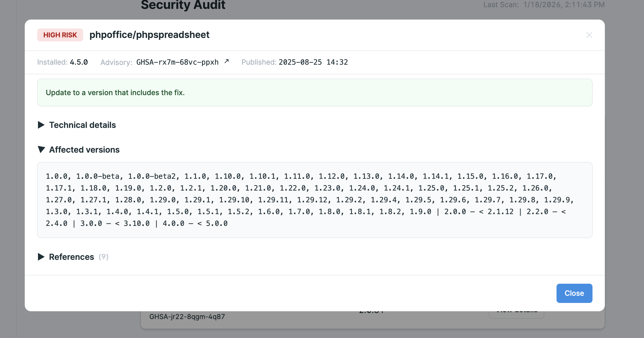Viewport: 644px width, 338px height.
Task: Click the Affected versions heading label
Action: click(84, 150)
